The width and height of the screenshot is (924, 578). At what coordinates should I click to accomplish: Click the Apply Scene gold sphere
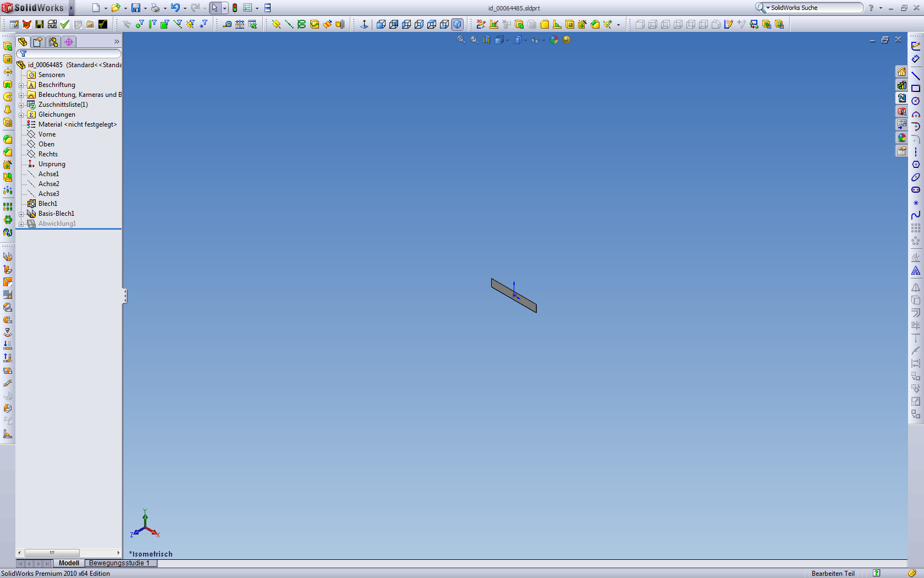point(566,40)
